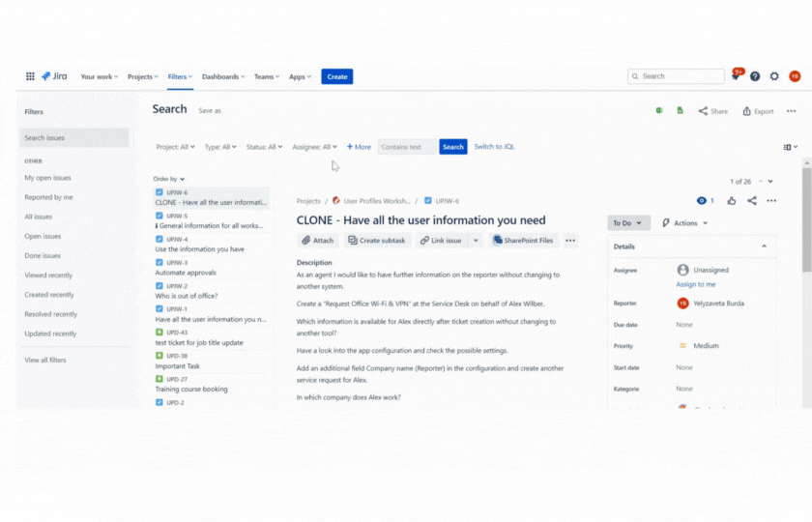Open the Actions dropdown
812x522 pixels.
[684, 223]
